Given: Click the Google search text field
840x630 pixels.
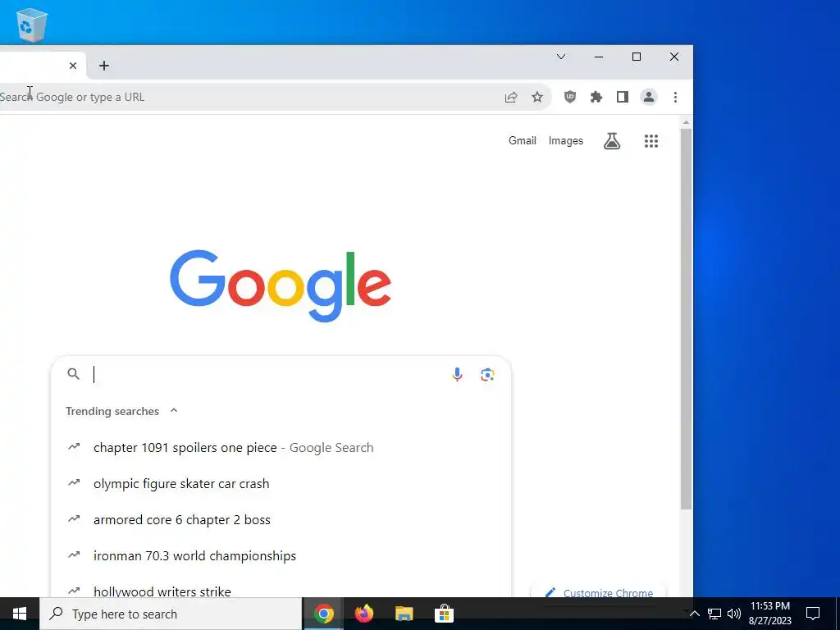Looking at the screenshot, I should [x=268, y=374].
